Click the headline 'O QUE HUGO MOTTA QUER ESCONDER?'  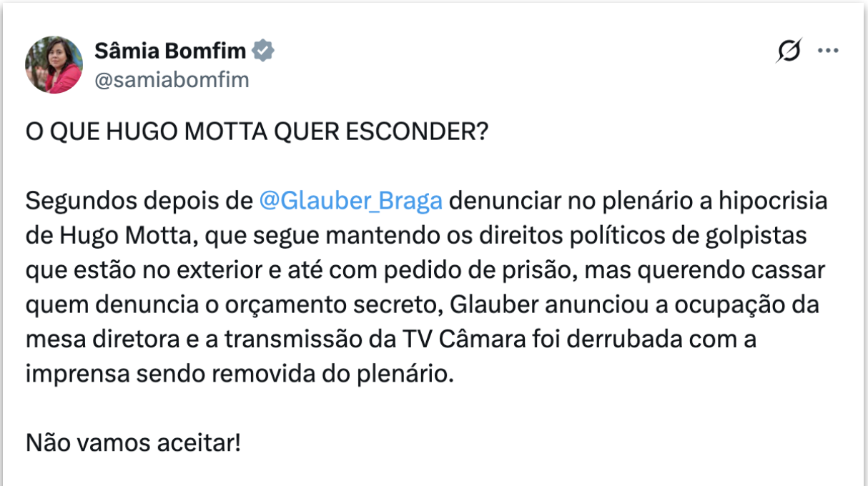pos(256,134)
